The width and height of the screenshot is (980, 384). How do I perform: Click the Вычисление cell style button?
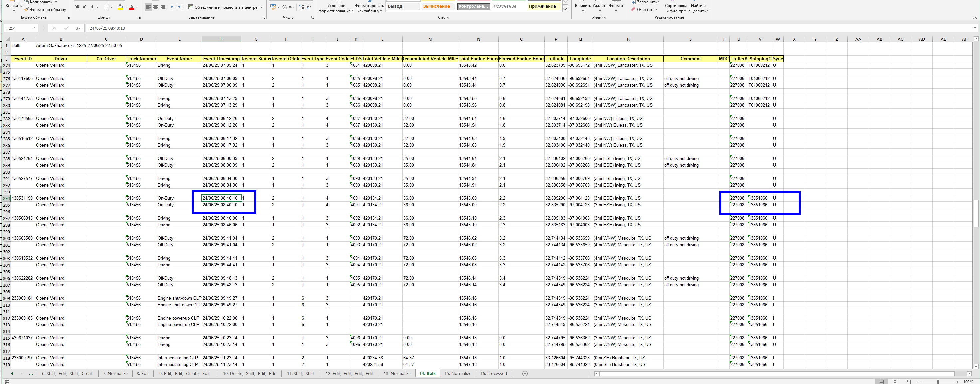point(438,6)
